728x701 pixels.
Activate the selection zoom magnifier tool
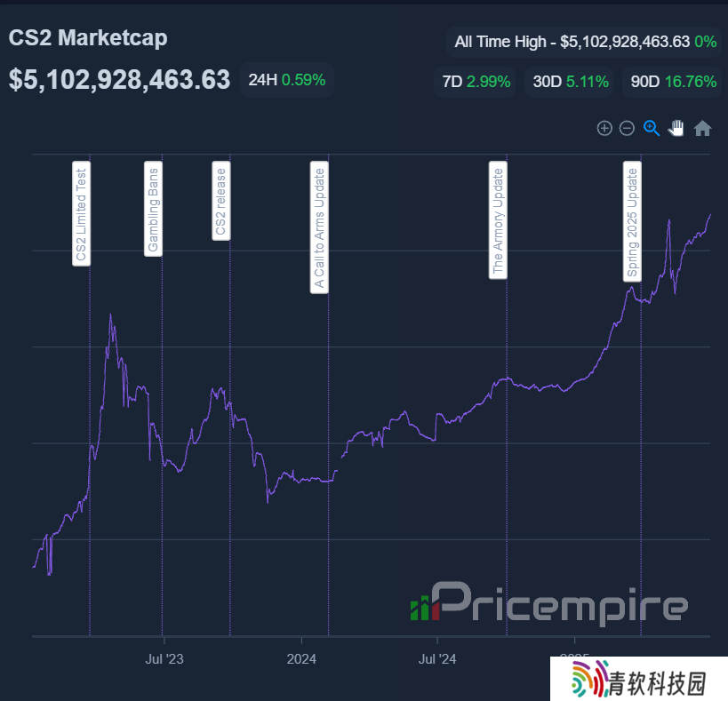(652, 129)
